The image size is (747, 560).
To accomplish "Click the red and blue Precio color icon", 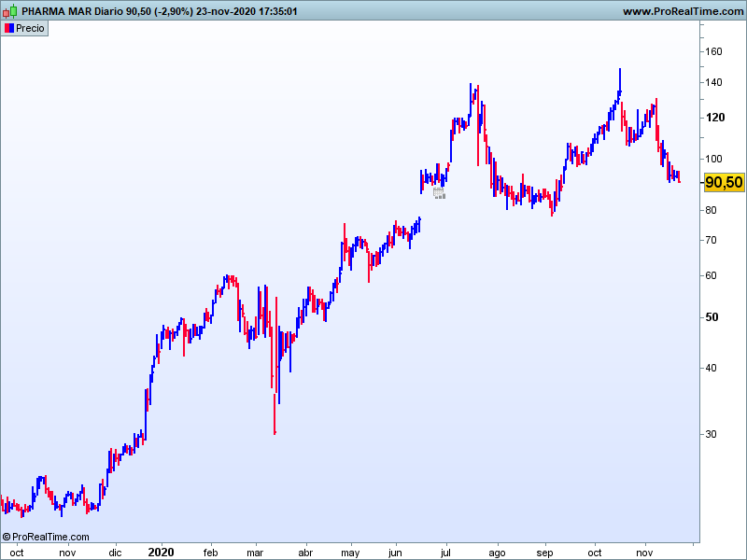I will 9,28.
